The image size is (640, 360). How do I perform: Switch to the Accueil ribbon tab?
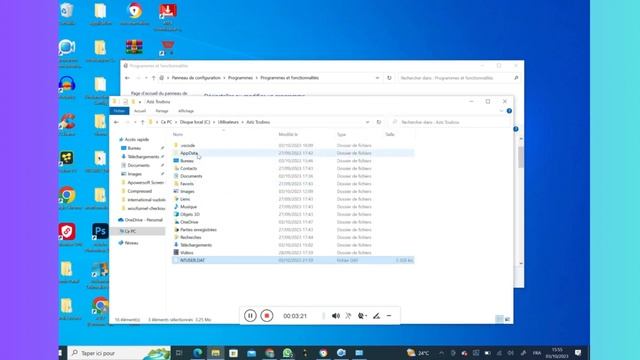click(x=140, y=111)
